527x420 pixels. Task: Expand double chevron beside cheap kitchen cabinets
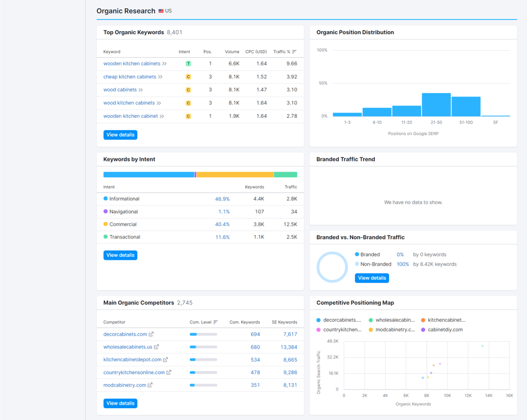pyautogui.click(x=160, y=77)
